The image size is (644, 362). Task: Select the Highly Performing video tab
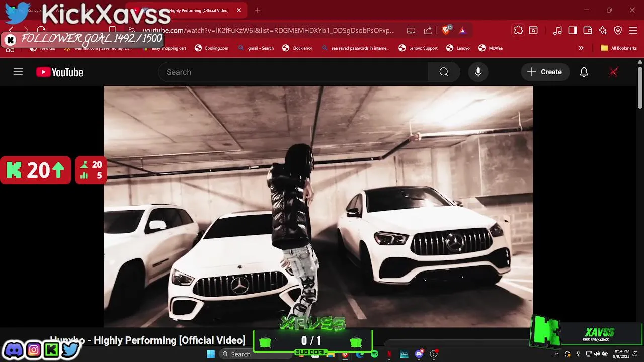(186, 10)
